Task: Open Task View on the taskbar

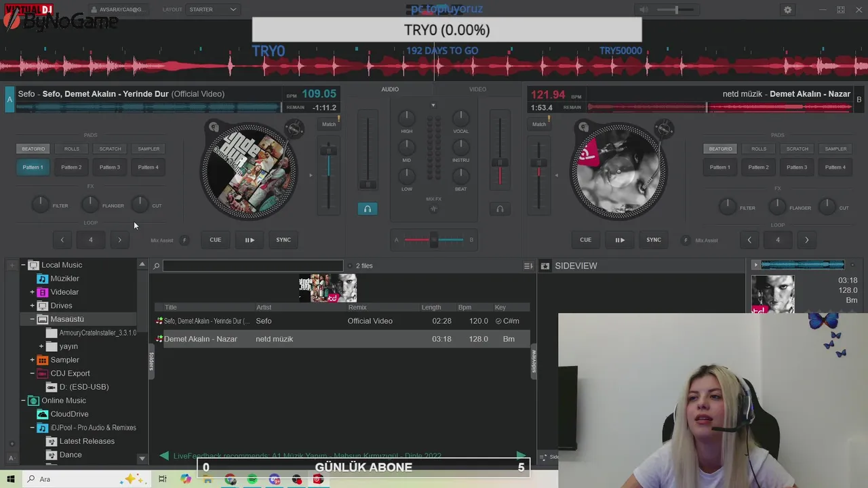Action: click(x=163, y=479)
